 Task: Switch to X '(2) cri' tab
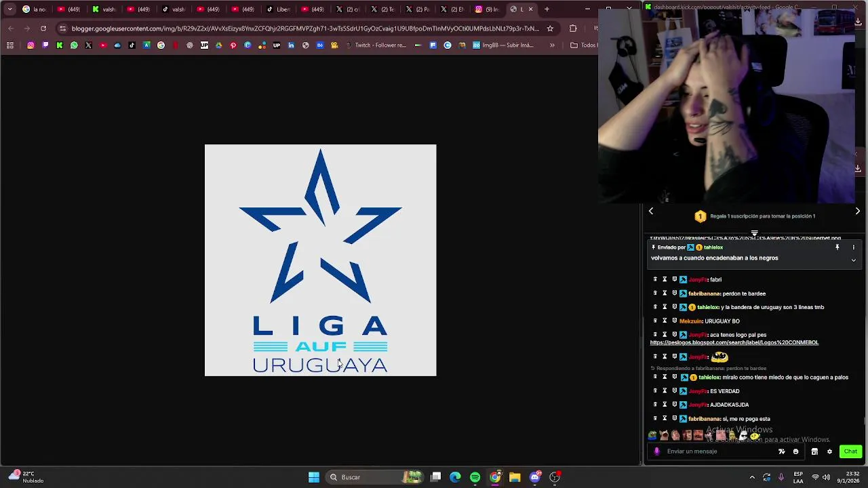pyautogui.click(x=348, y=9)
